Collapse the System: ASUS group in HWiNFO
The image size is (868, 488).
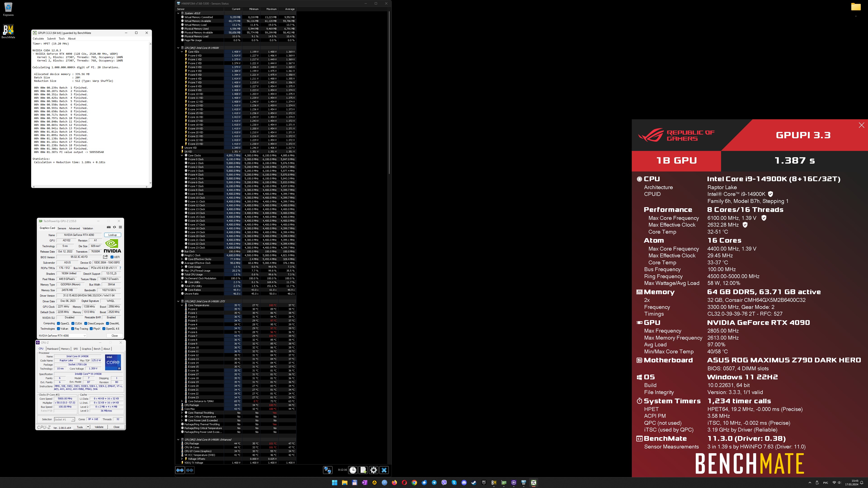tap(178, 13)
